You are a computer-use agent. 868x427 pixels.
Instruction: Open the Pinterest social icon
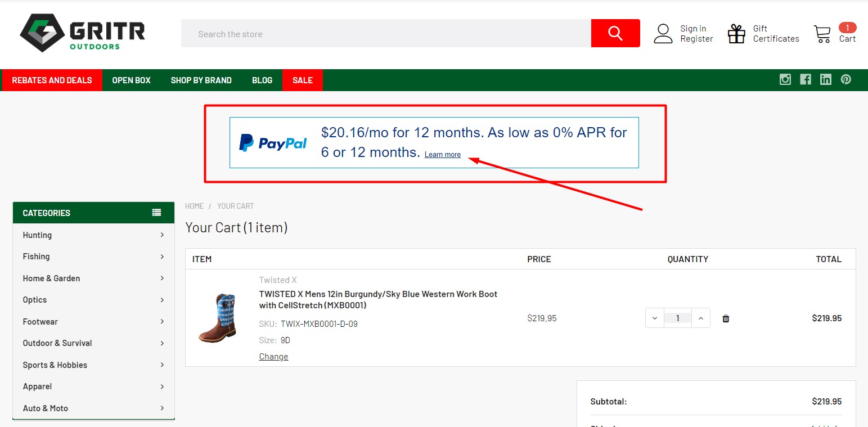click(846, 80)
